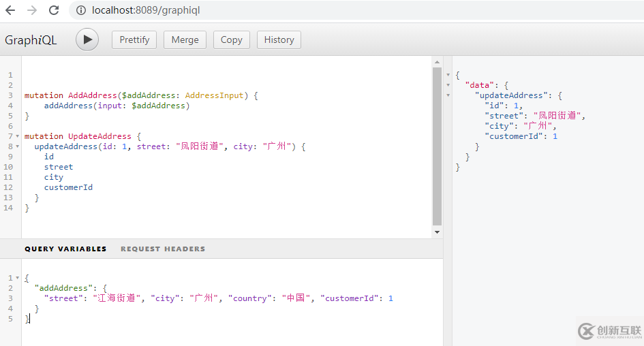Click the 'customerId' field on line 12

click(68, 187)
